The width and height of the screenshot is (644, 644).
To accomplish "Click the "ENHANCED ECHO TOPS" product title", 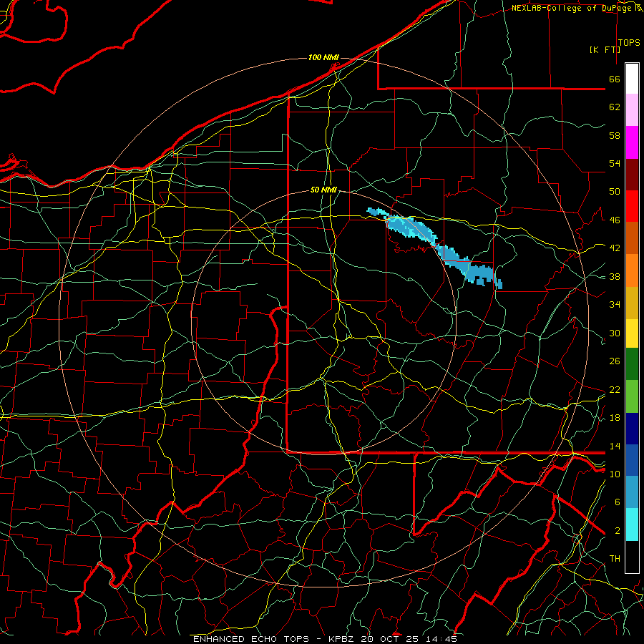I will (251, 639).
